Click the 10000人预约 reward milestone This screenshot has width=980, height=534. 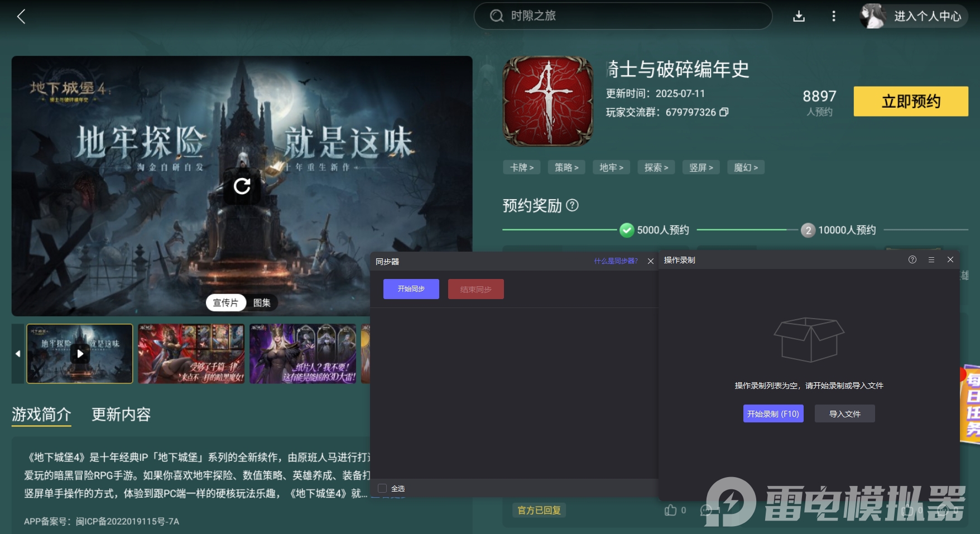[x=839, y=230]
